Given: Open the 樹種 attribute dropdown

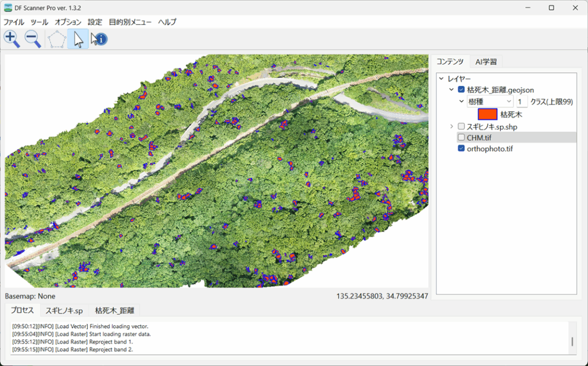Looking at the screenshot, I should [x=489, y=102].
